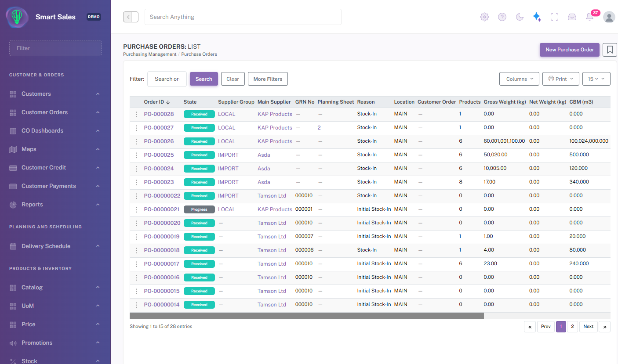Click the Maps sidebar icon

click(x=13, y=149)
